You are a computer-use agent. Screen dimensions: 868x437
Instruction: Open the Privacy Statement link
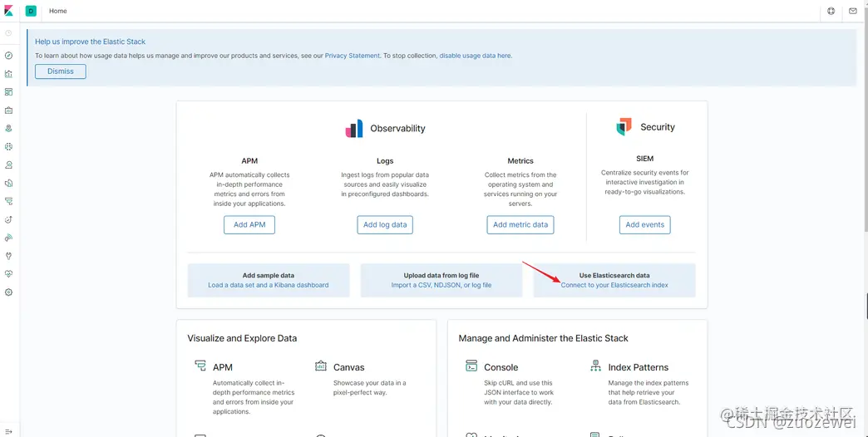point(352,56)
